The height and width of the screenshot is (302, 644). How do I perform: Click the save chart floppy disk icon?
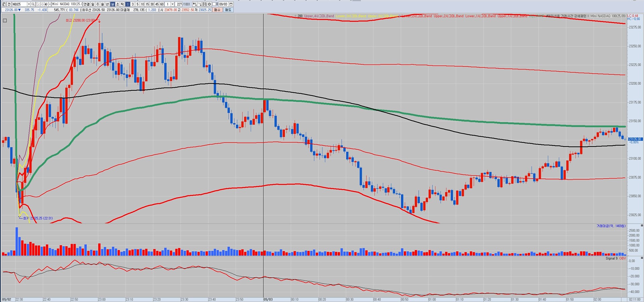click(205, 4)
